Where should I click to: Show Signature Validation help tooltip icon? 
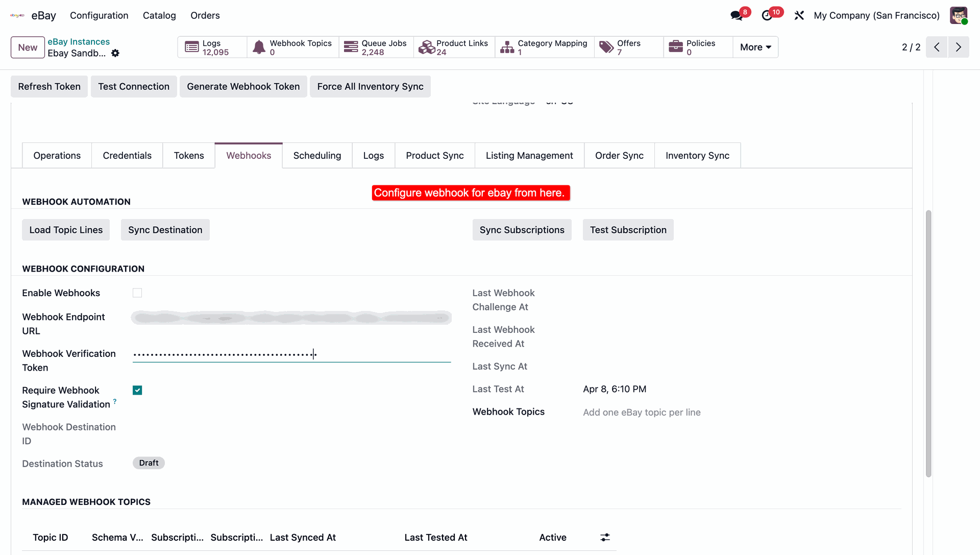click(115, 402)
